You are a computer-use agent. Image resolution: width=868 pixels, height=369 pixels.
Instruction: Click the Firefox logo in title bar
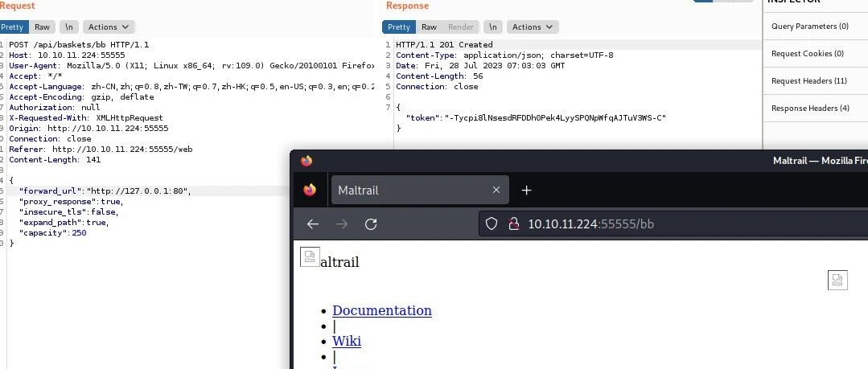(x=306, y=161)
